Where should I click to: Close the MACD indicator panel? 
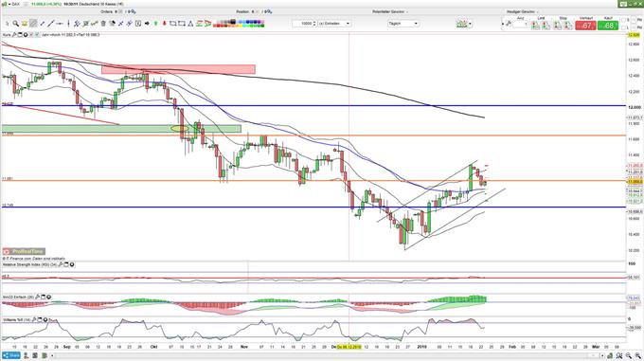click(x=49, y=297)
